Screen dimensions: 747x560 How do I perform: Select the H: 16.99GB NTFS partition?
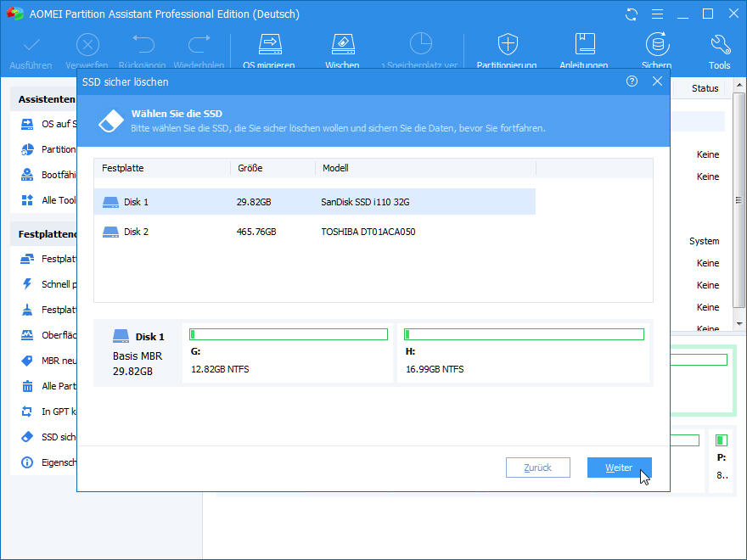pos(524,353)
